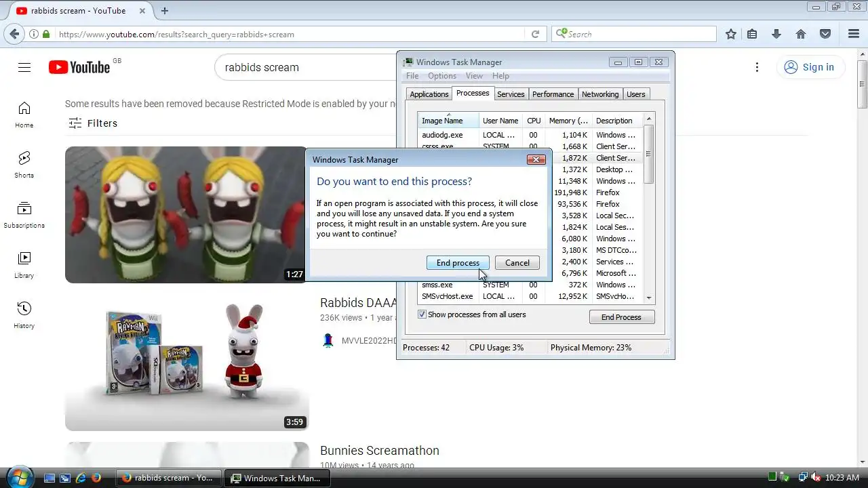Click the Firefox search field

tap(634, 34)
